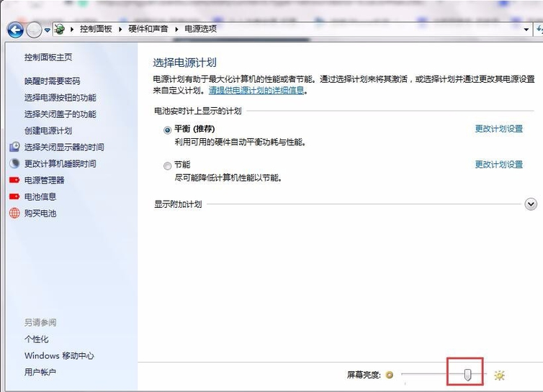The image size is (543, 392).
Task: Click the shield icon beside 选择关闭显示器的时间
Action: (x=14, y=147)
